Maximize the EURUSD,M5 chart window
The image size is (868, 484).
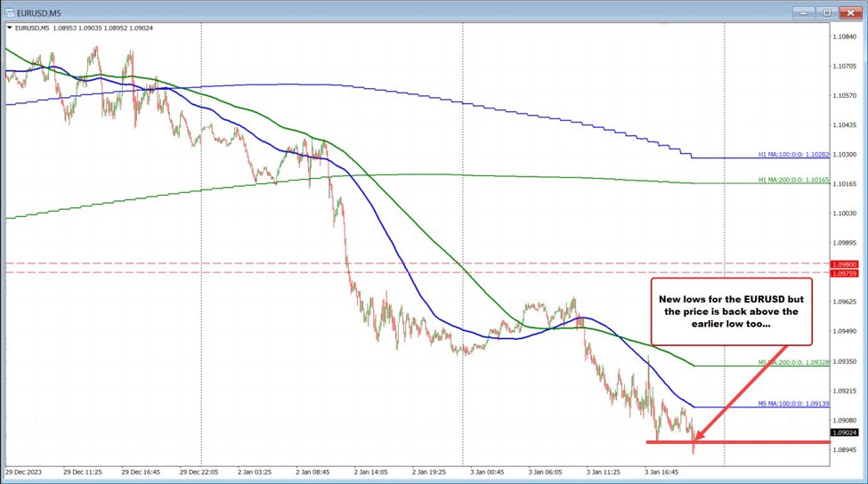pyautogui.click(x=826, y=12)
